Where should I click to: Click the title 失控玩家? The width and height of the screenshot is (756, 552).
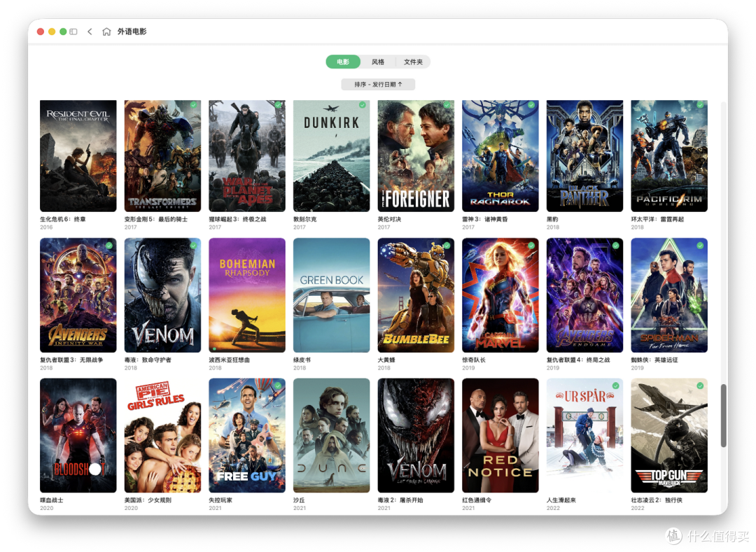pos(220,500)
